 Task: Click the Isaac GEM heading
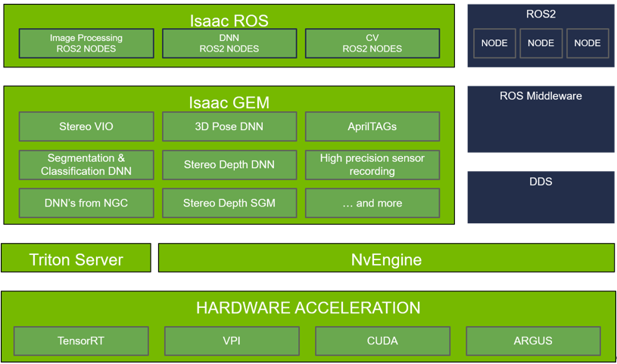229,103
